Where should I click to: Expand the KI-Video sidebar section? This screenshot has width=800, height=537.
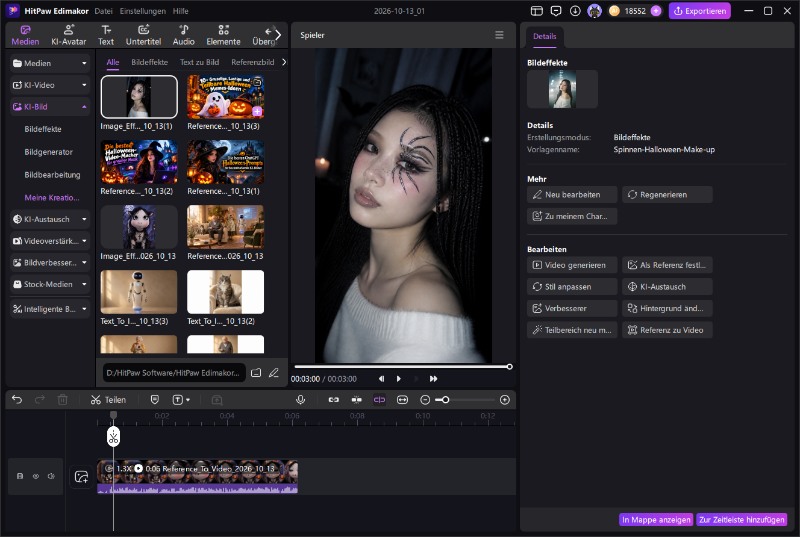(50, 85)
